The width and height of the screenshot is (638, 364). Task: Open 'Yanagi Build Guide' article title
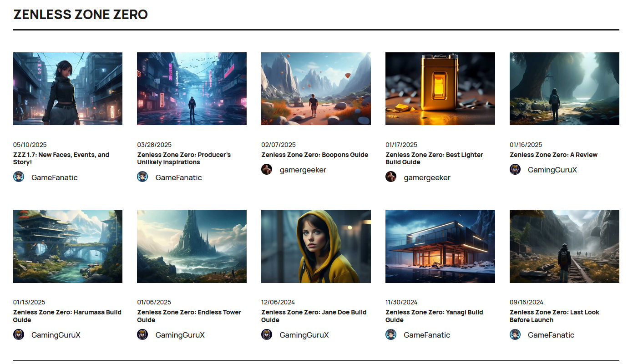click(434, 316)
